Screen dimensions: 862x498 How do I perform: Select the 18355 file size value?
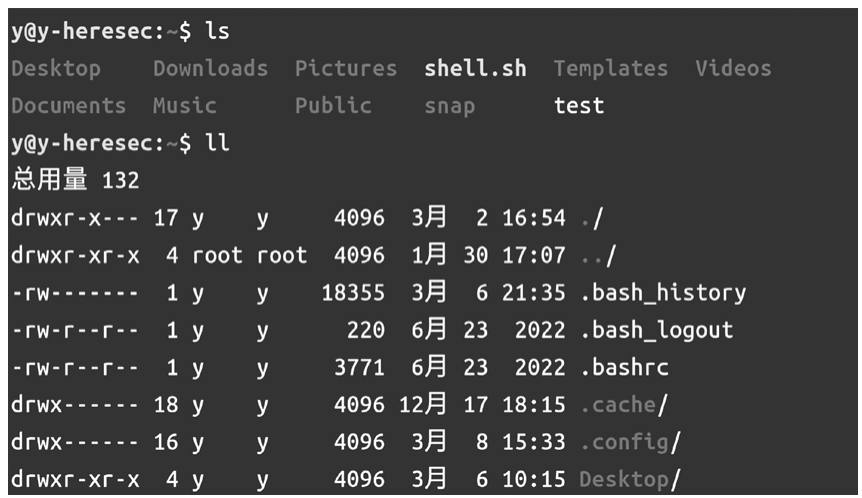tap(352, 293)
